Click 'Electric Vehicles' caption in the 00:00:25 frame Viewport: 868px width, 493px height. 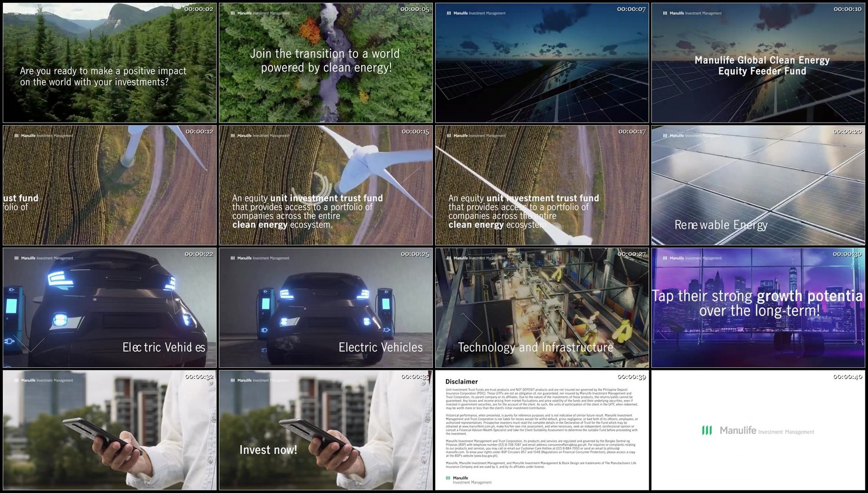click(381, 347)
